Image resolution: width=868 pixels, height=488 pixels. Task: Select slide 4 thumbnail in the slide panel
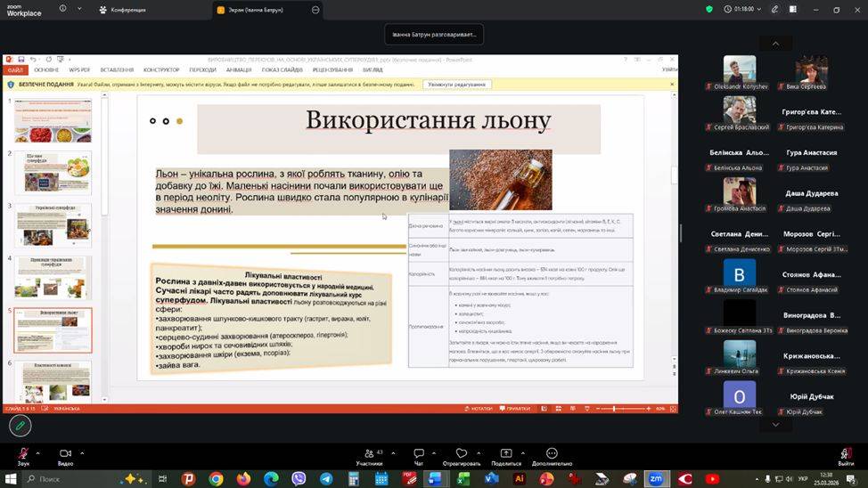tap(53, 278)
